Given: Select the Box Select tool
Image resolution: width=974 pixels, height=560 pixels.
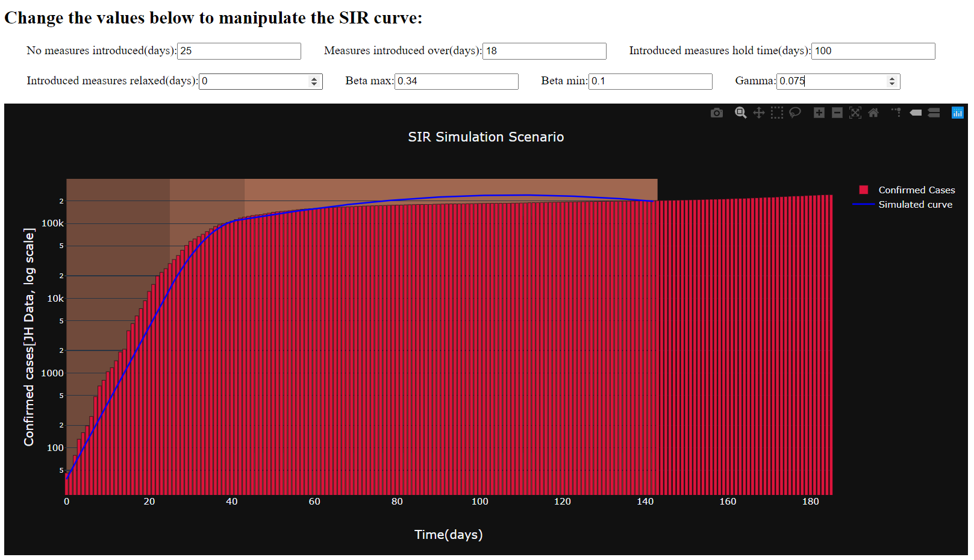Looking at the screenshot, I should coord(777,113).
